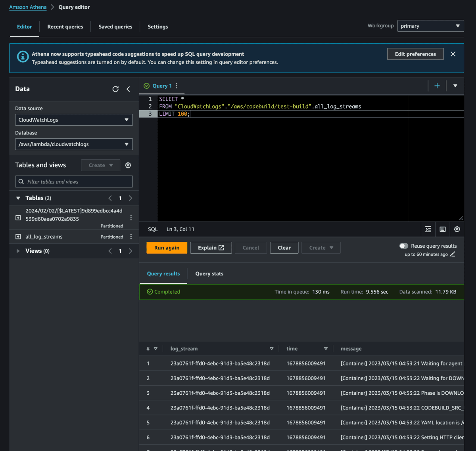Open Tables and views settings gear
The image size is (476, 451).
128,165
